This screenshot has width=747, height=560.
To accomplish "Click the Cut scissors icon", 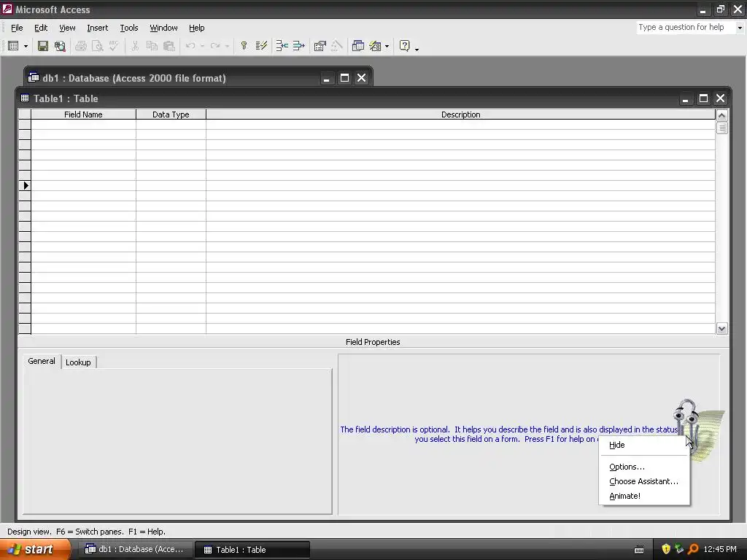I will [135, 46].
